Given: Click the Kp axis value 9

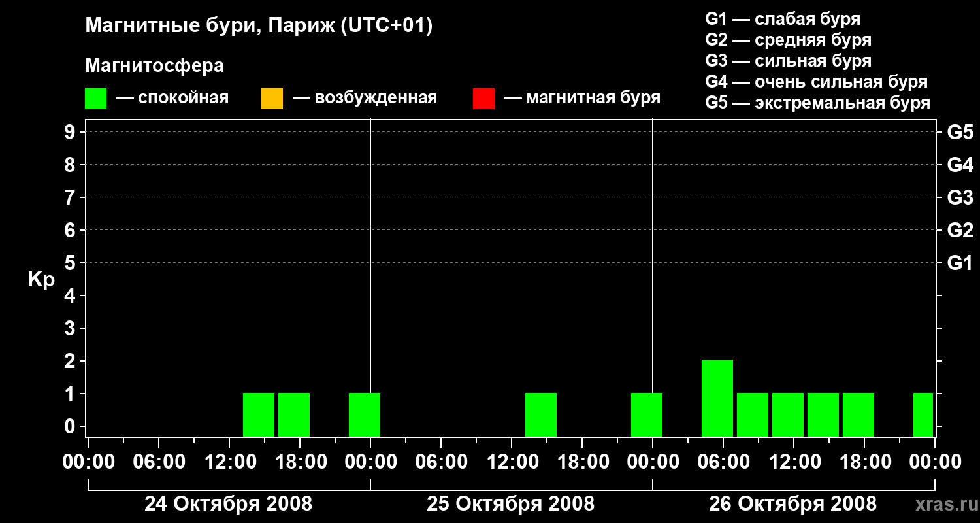Looking at the screenshot, I should point(70,132).
